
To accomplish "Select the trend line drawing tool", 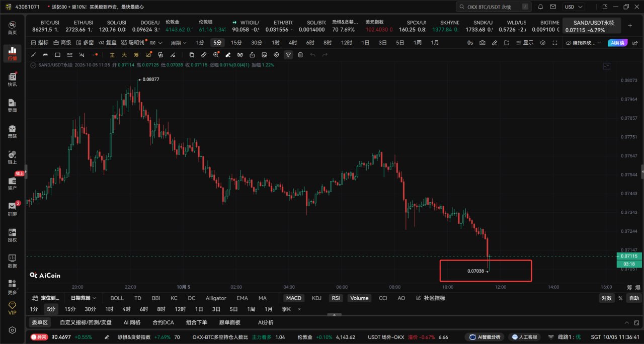I will [34, 55].
